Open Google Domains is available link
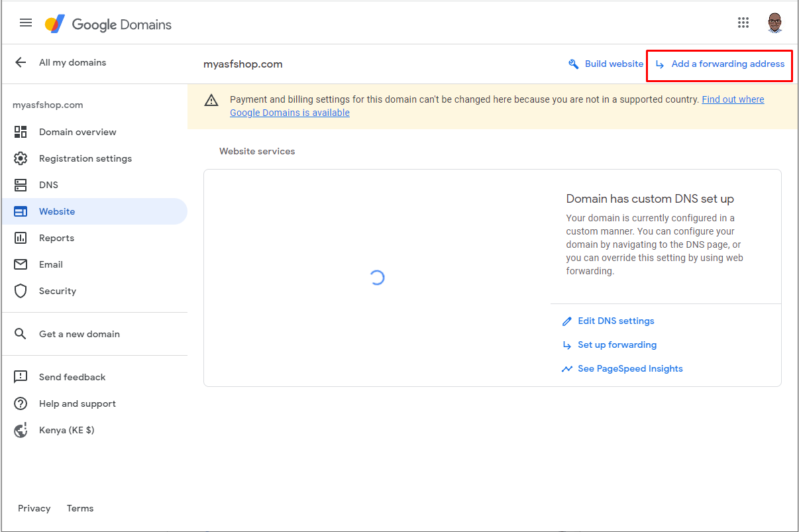This screenshot has width=799, height=532. 290,113
